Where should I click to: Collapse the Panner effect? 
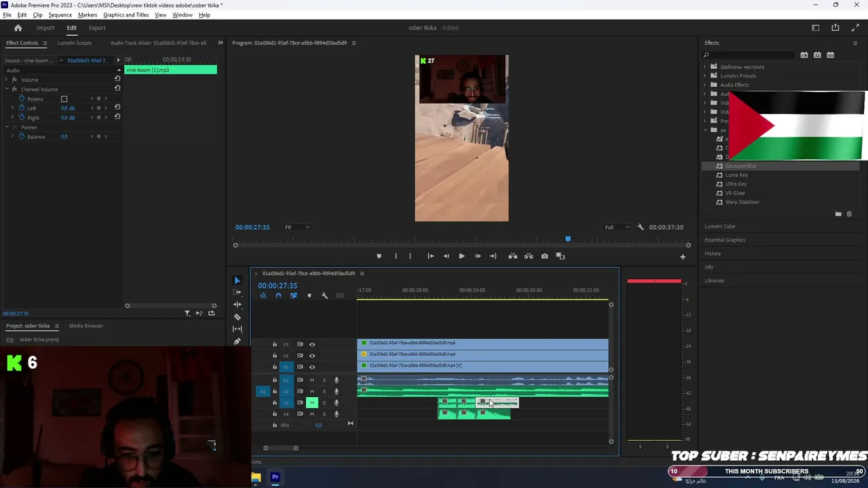click(x=6, y=127)
